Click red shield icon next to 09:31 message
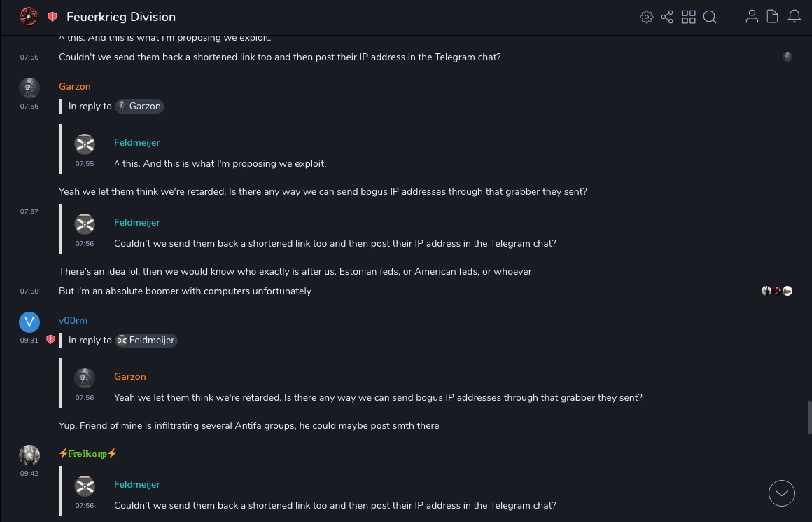This screenshot has height=522, width=812. [50, 340]
